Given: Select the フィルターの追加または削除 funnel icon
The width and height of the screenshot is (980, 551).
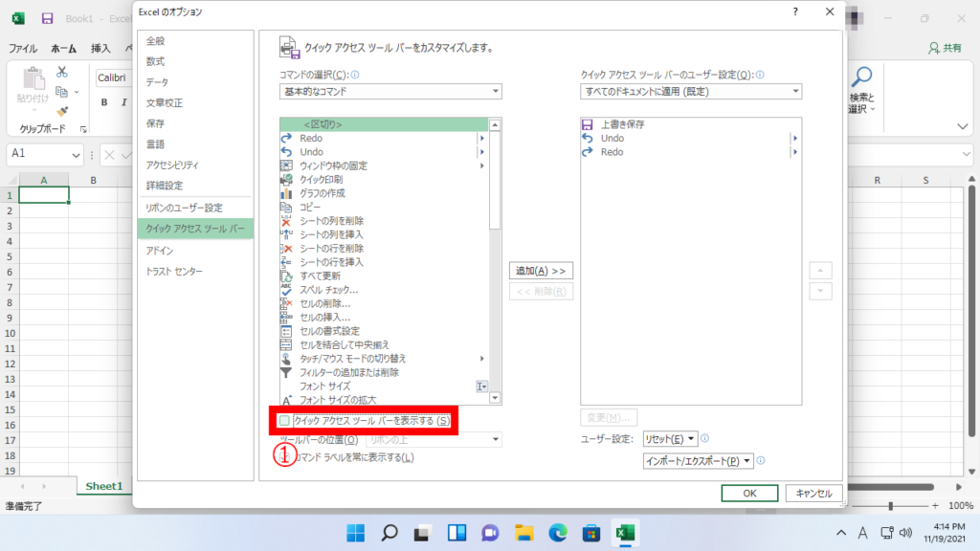Looking at the screenshot, I should 285,372.
